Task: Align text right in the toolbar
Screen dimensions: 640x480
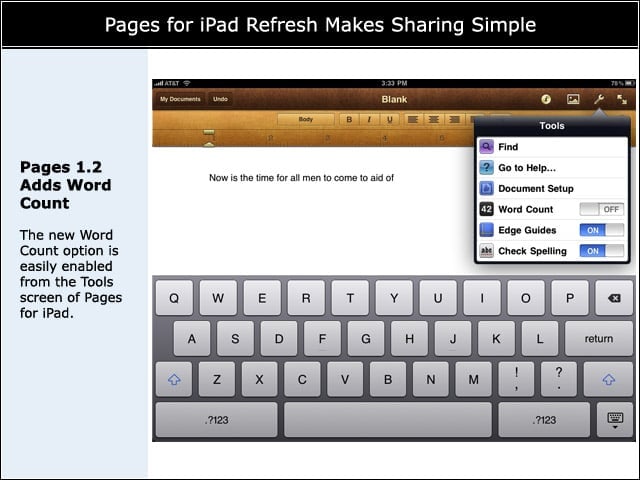Action: (x=454, y=120)
